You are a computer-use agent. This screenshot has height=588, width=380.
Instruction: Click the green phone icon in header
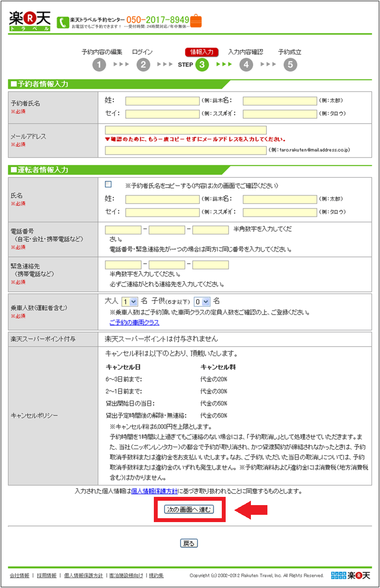click(63, 22)
